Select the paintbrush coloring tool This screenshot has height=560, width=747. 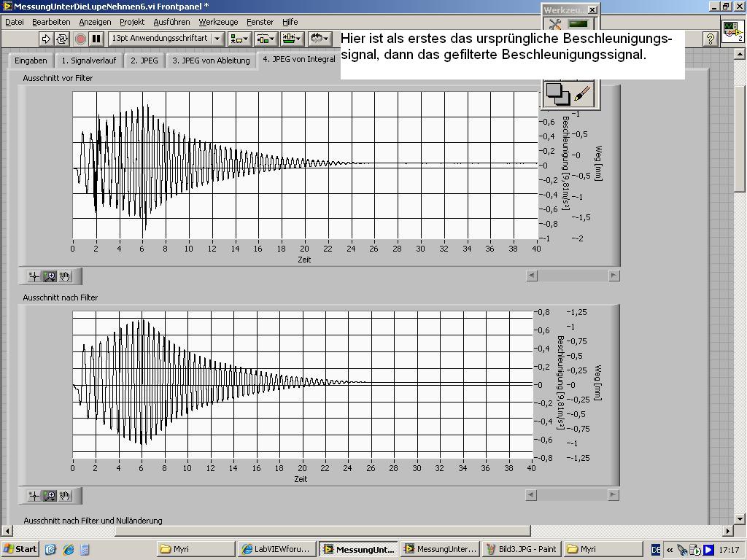pyautogui.click(x=581, y=93)
